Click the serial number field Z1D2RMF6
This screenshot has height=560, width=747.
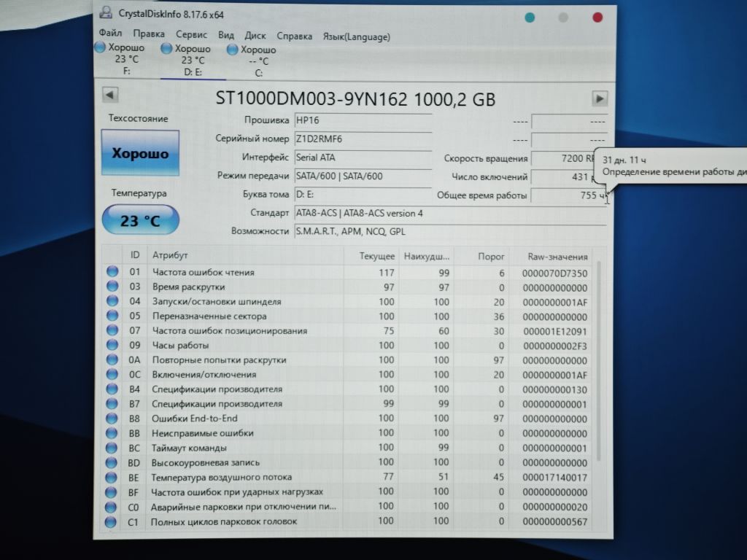tap(363, 139)
